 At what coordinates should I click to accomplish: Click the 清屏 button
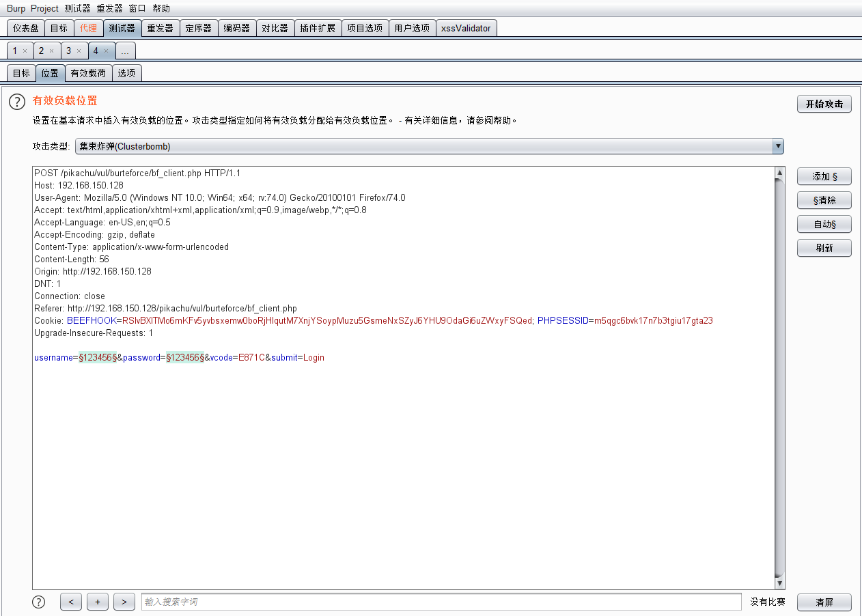(x=824, y=602)
